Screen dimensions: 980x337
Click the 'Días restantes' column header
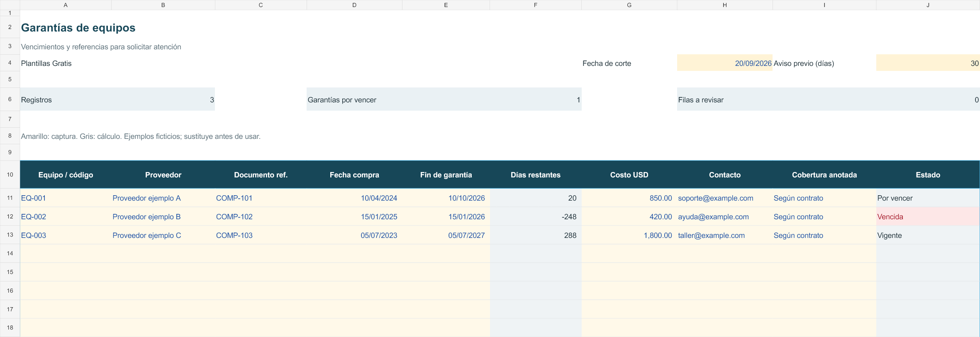[x=536, y=175]
